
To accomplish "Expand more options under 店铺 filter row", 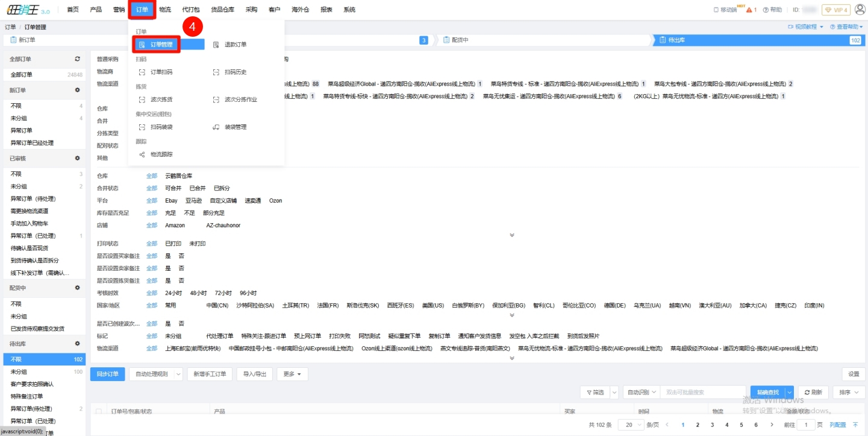I will tap(512, 235).
